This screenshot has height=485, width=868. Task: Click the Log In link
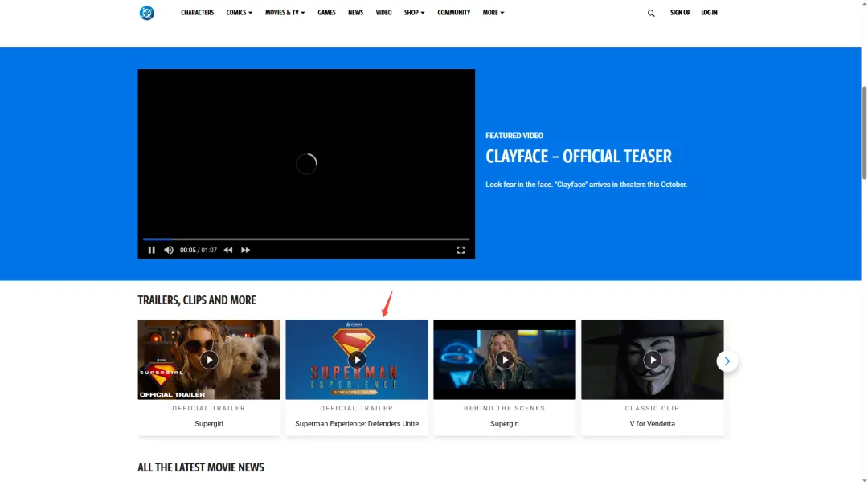(x=709, y=13)
